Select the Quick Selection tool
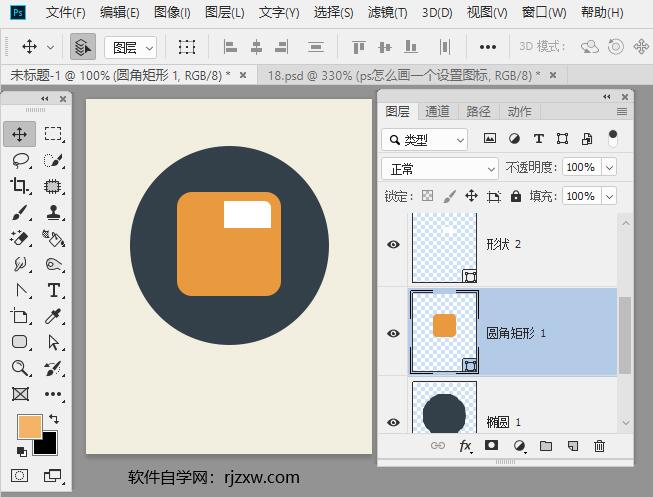This screenshot has width=653, height=497. [53, 160]
